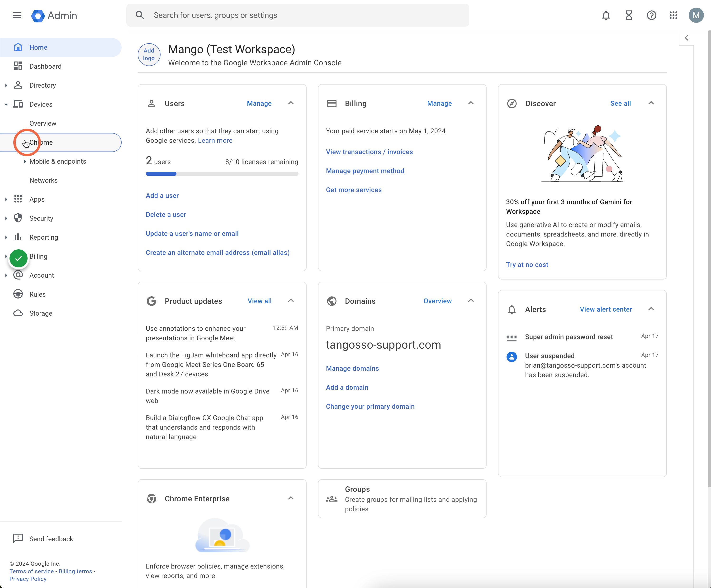Click the page vertical scrollbar
711x588 pixels.
click(709, 259)
